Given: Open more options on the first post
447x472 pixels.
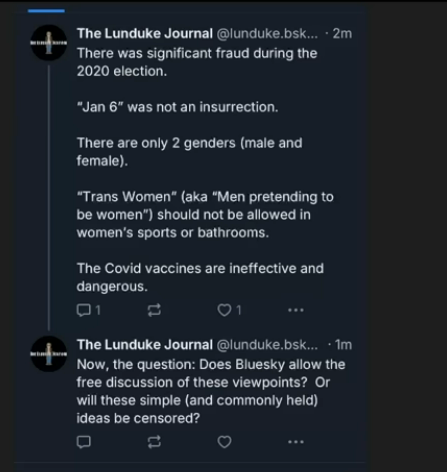Looking at the screenshot, I should (296, 310).
